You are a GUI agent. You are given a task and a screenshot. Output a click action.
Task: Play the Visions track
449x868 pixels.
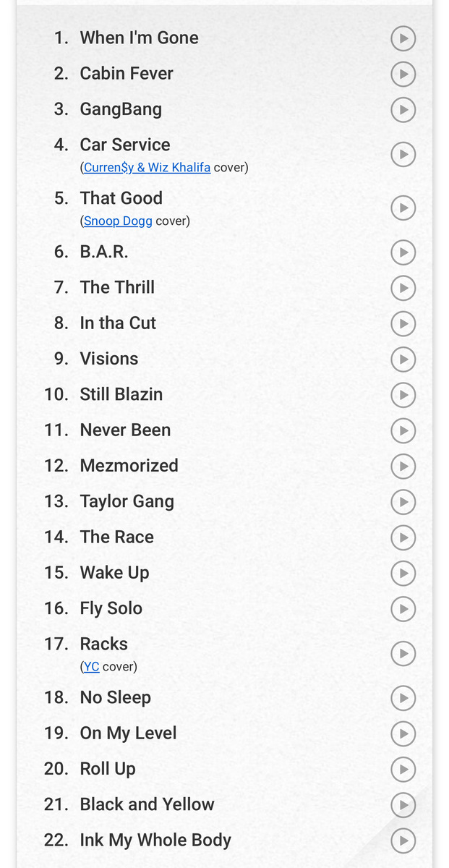(x=403, y=359)
